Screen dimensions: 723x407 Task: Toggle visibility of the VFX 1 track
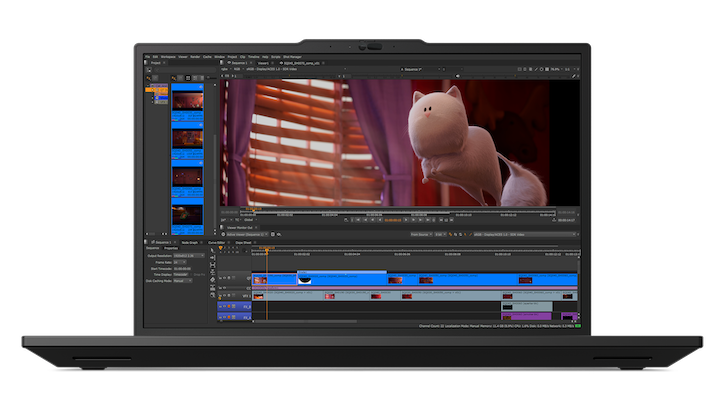[224, 296]
